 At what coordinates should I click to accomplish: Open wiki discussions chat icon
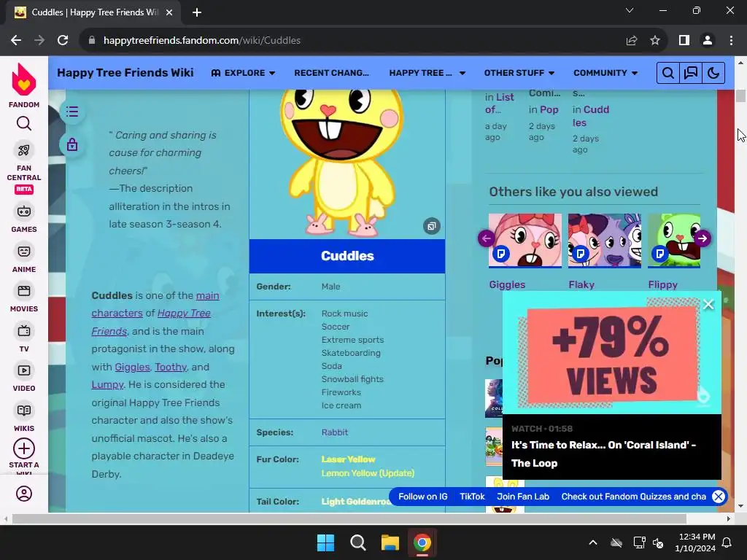tap(691, 73)
